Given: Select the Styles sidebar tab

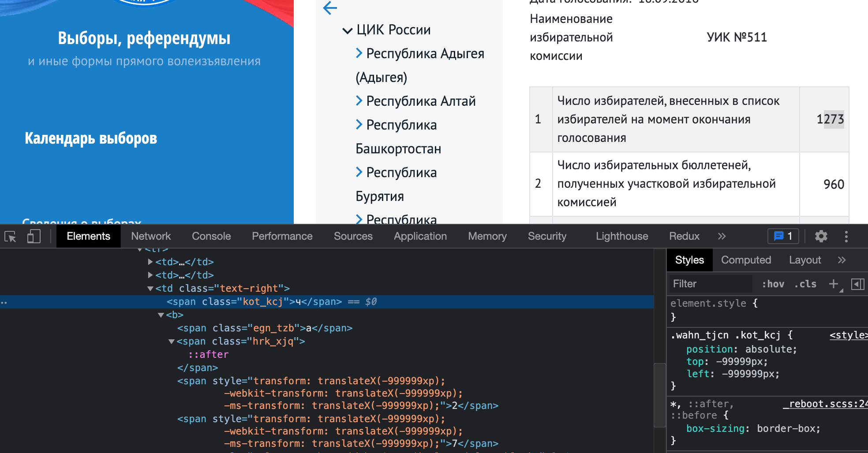Looking at the screenshot, I should pyautogui.click(x=689, y=260).
